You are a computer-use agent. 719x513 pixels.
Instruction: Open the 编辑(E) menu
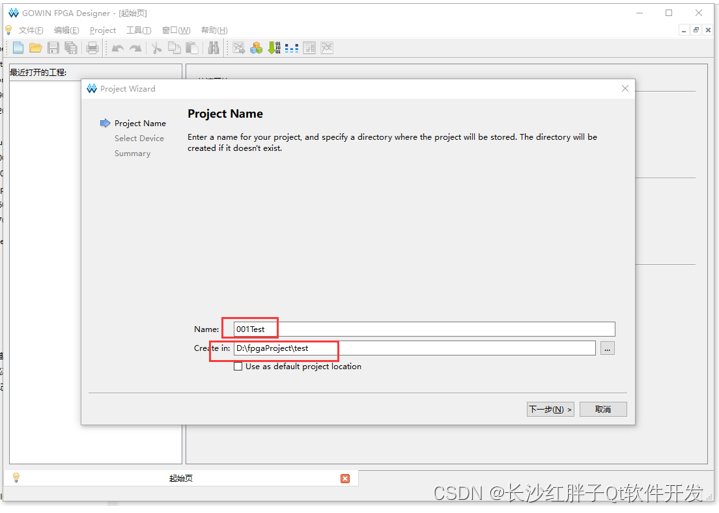[x=66, y=30]
